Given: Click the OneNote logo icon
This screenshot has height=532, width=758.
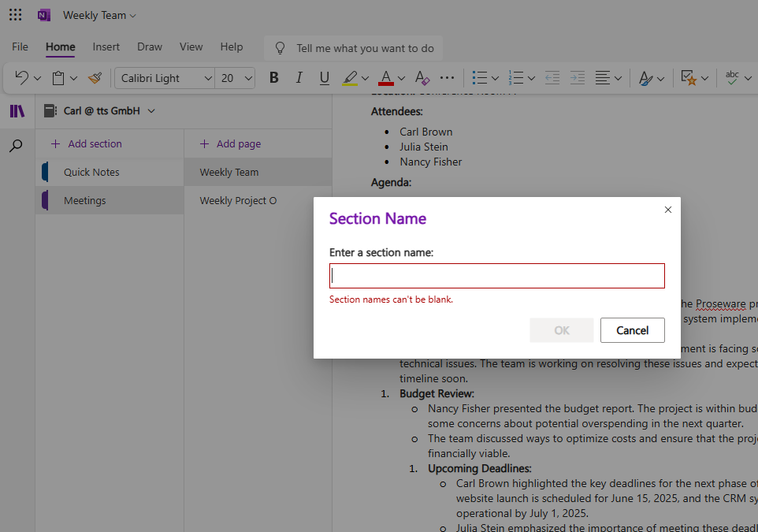Looking at the screenshot, I should 44,16.
